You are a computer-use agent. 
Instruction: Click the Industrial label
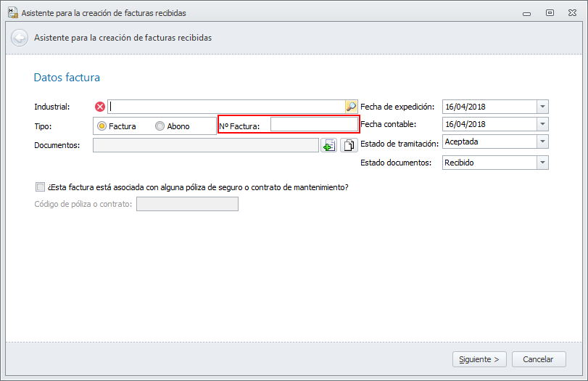[51, 107]
